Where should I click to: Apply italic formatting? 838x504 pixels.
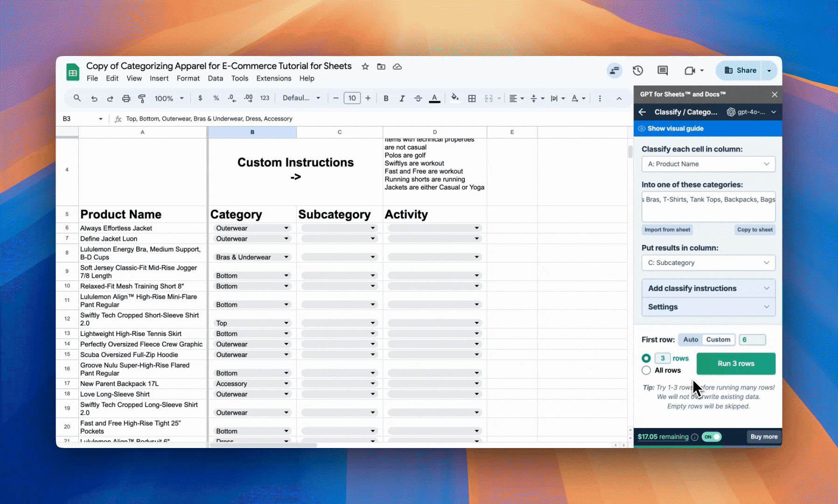(x=402, y=98)
